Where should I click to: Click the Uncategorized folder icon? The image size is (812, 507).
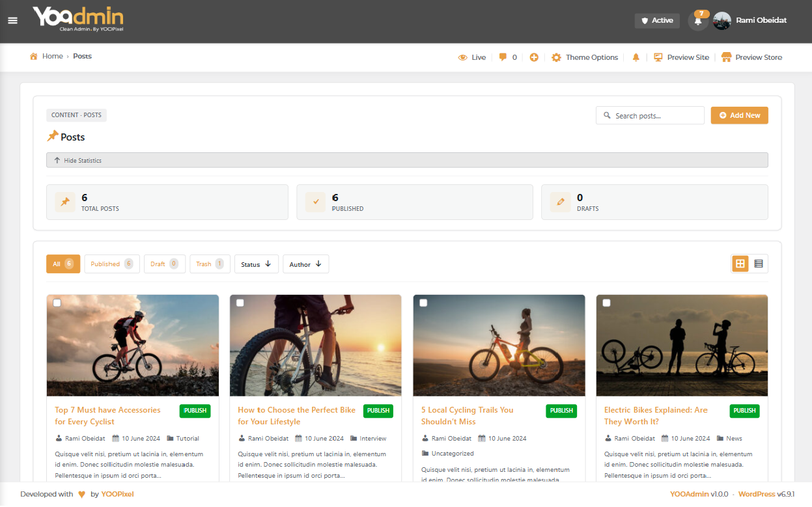[x=425, y=454]
